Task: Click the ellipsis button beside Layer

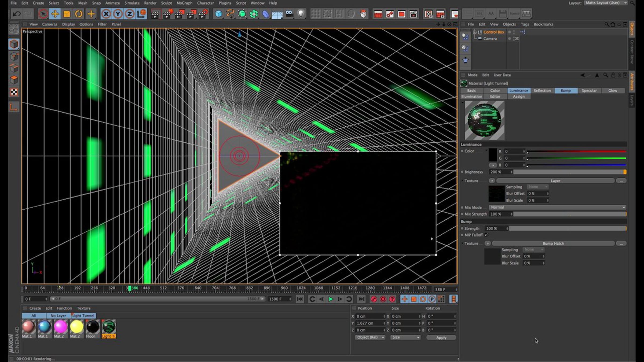Action: (621, 181)
